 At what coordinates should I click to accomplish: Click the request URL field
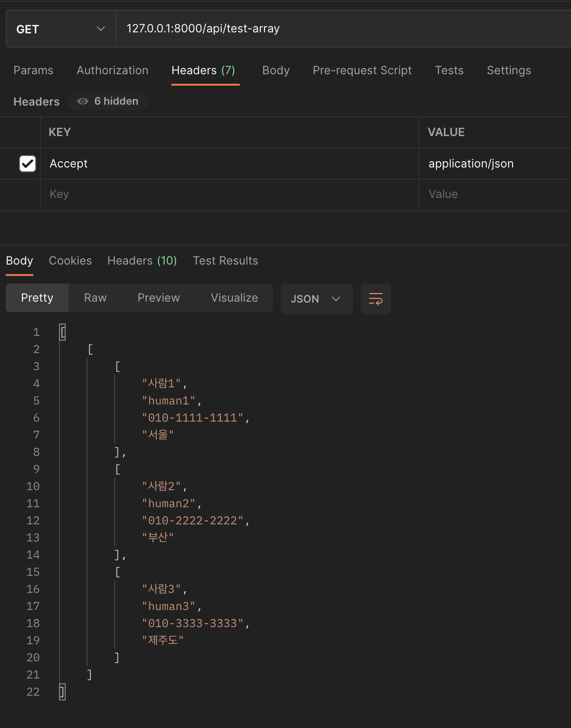pyautogui.click(x=343, y=29)
